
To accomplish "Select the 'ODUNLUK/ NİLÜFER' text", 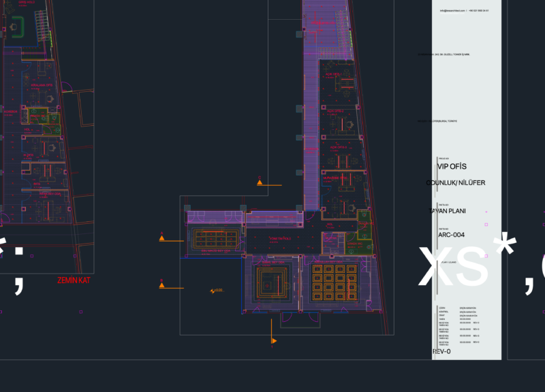I will click(455, 182).
